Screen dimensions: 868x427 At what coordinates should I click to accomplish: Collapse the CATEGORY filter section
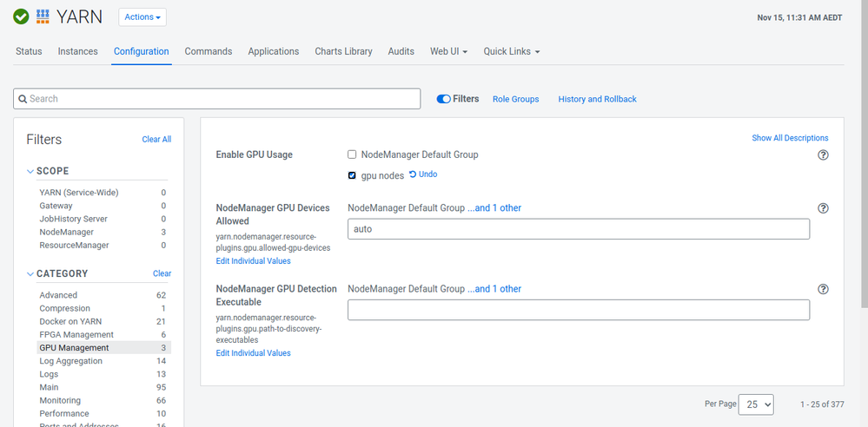coord(30,273)
